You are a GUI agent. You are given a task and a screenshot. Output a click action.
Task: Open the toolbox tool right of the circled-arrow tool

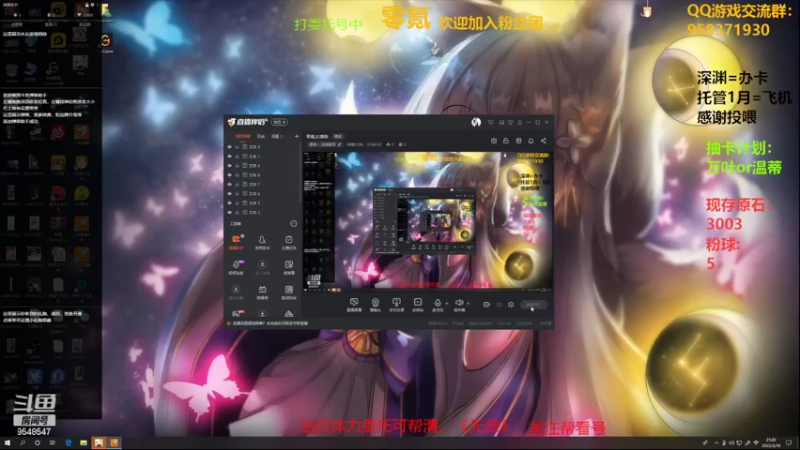click(x=289, y=267)
